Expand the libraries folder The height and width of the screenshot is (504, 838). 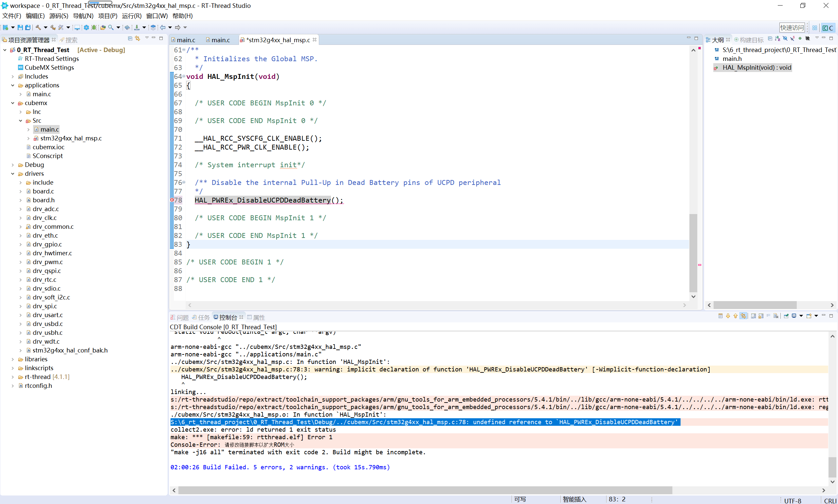(x=12, y=359)
